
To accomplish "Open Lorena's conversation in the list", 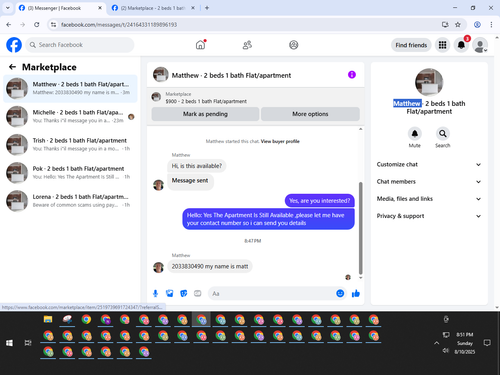I will (70, 201).
